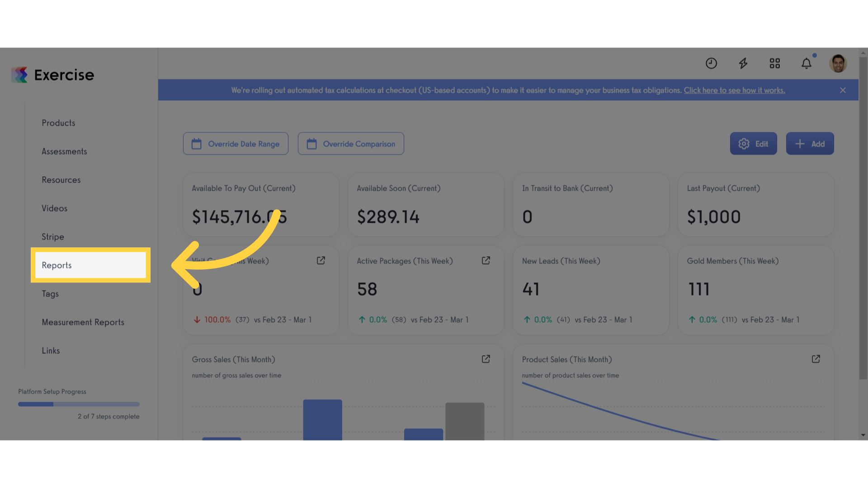Click the gray bar in Gross Sales chart

point(465,421)
